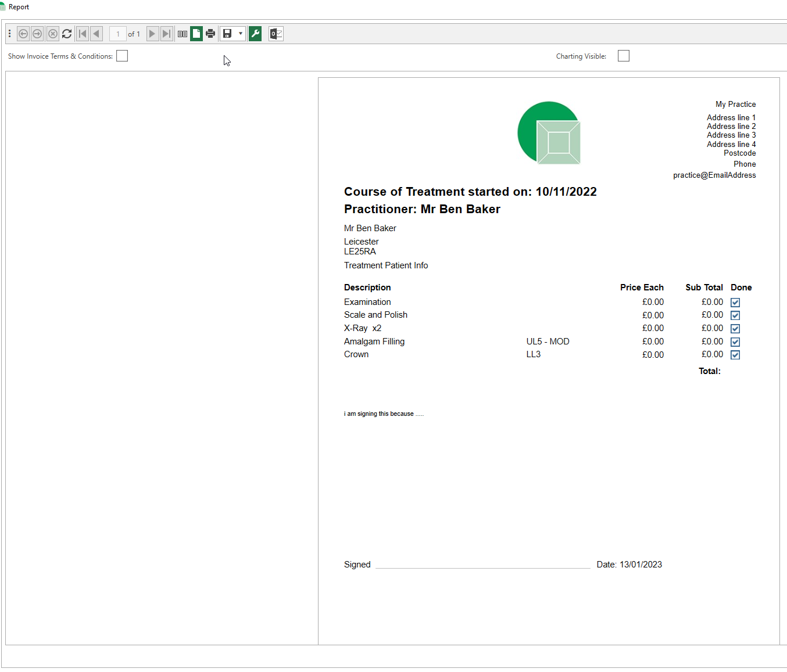Screen dimensions: 787x672
Task: Open the toolbar grip options handle
Action: click(10, 34)
